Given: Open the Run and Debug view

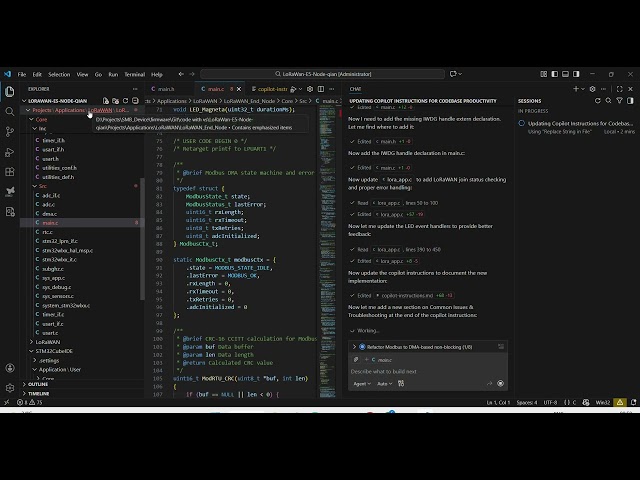Looking at the screenshot, I should (x=10, y=152).
